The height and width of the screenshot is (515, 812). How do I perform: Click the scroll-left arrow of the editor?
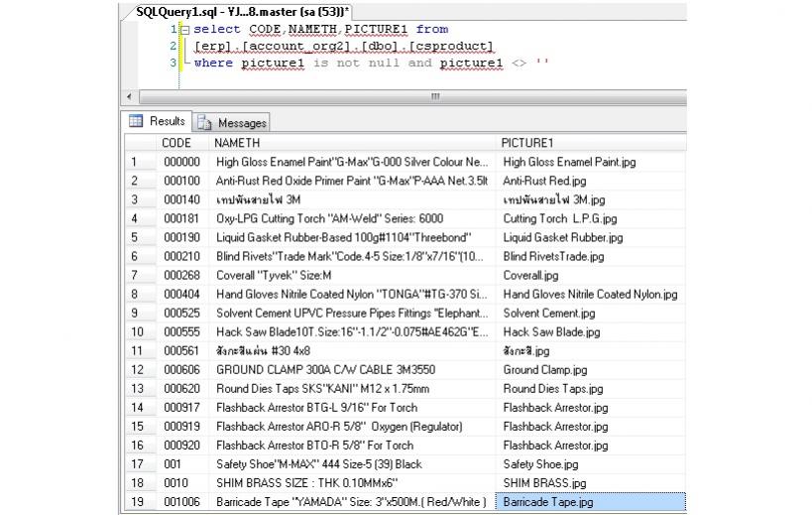point(130,97)
